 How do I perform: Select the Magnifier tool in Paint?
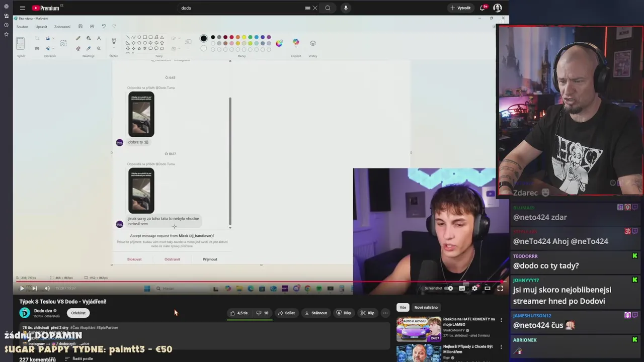click(x=99, y=48)
